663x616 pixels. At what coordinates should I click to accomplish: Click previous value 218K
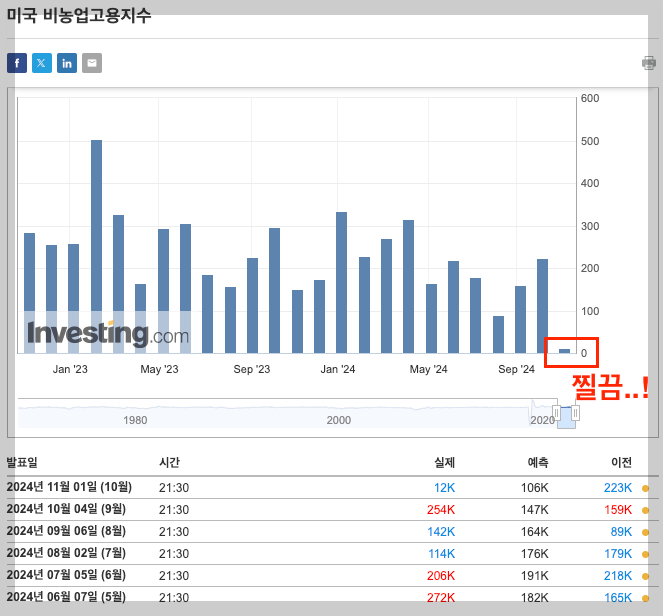tap(618, 576)
